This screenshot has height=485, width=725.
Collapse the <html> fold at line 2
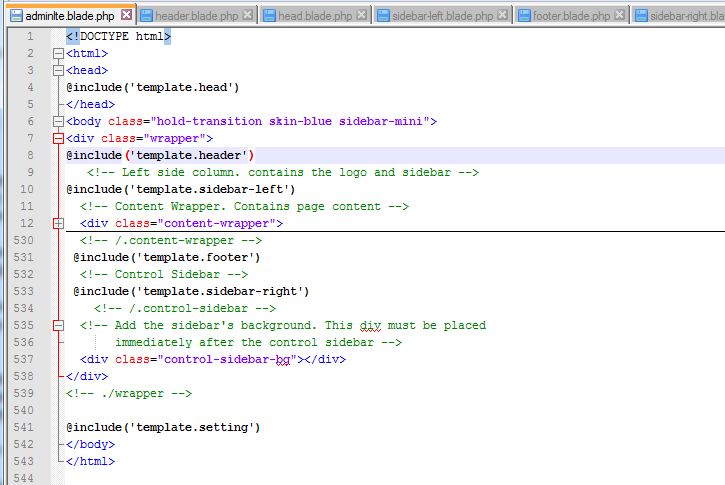[x=58, y=54]
